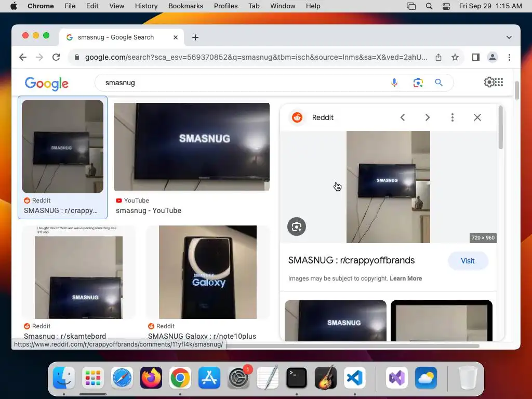Close the Reddit image preview panel
The height and width of the screenshot is (399, 532).
(477, 117)
